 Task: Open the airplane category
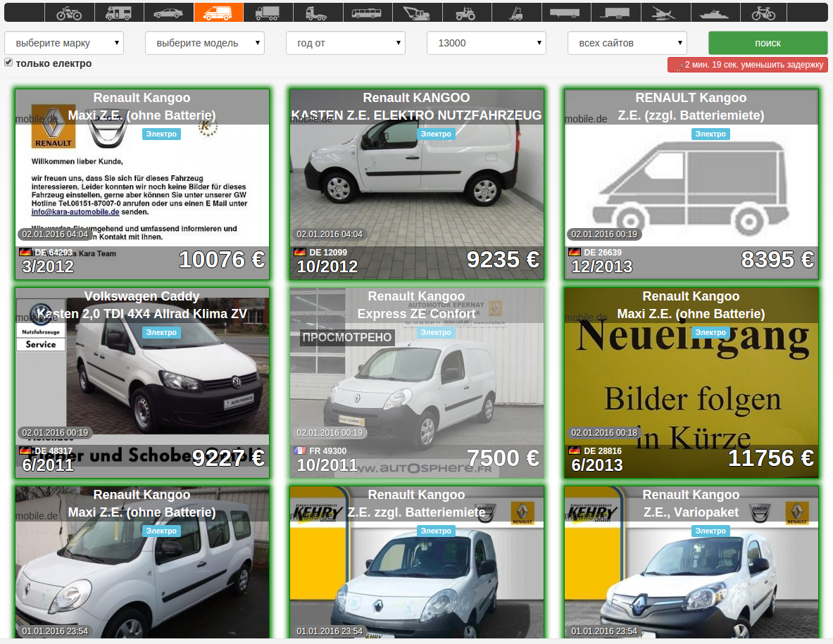pos(665,13)
